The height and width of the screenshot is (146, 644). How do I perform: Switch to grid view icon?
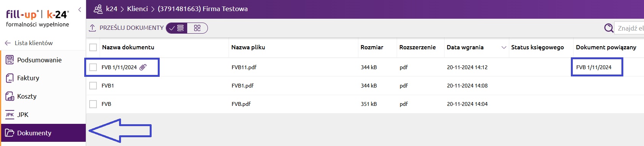(197, 28)
